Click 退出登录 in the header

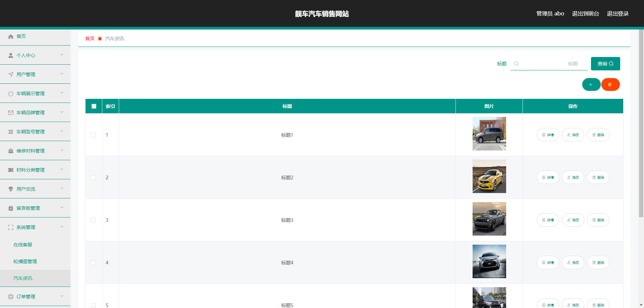click(x=618, y=14)
